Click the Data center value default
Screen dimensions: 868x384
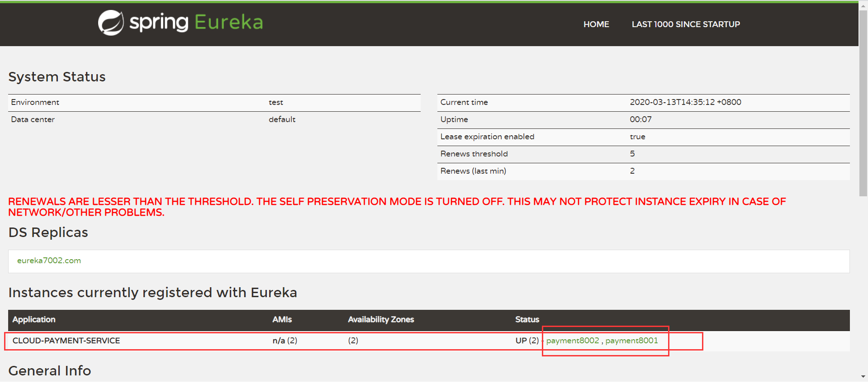282,119
